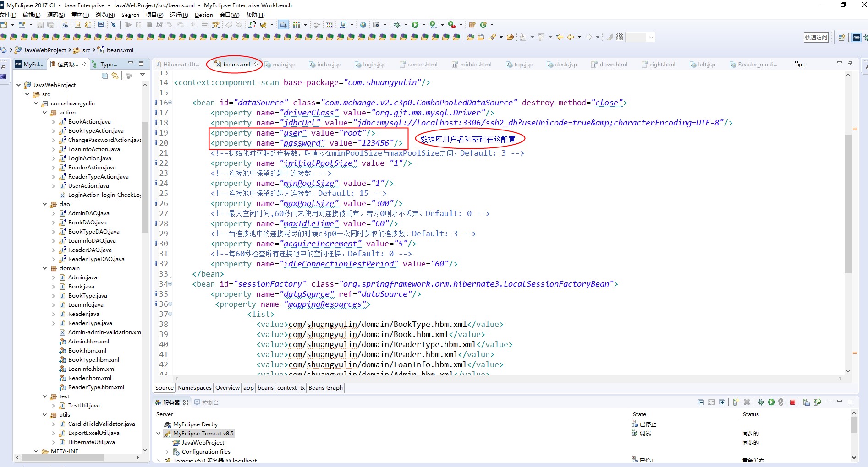Start server in debug mode with bug icon
This screenshot has width=868, height=467.
click(x=761, y=402)
